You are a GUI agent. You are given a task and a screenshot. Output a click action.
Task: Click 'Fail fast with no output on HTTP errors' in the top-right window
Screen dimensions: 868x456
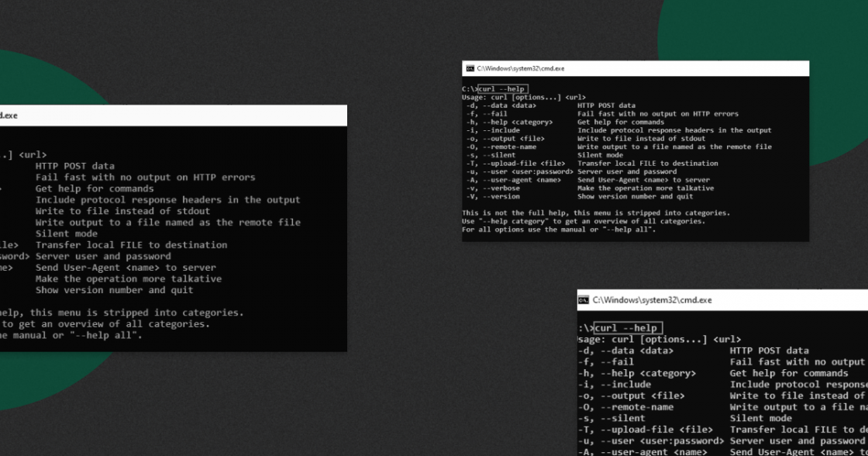click(x=658, y=113)
